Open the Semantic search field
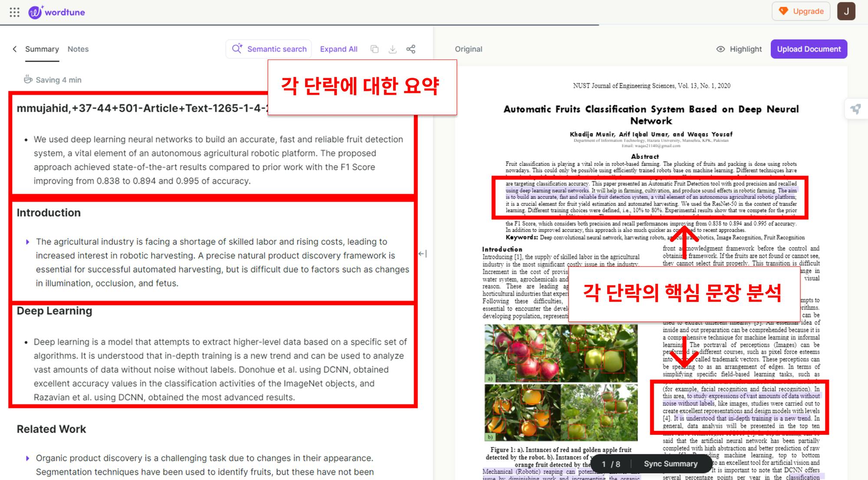The width and height of the screenshot is (868, 480). [x=269, y=49]
